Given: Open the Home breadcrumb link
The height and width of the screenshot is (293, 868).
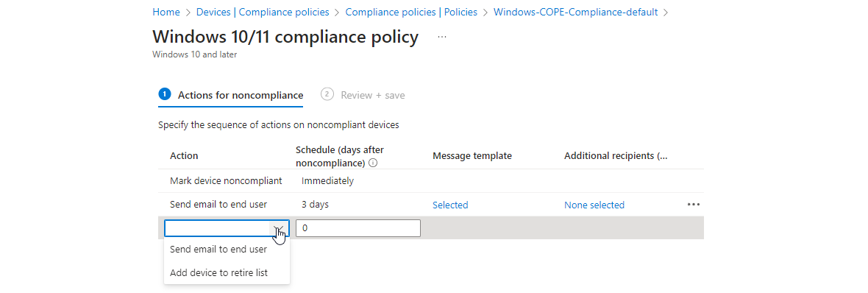Looking at the screenshot, I should click(166, 12).
